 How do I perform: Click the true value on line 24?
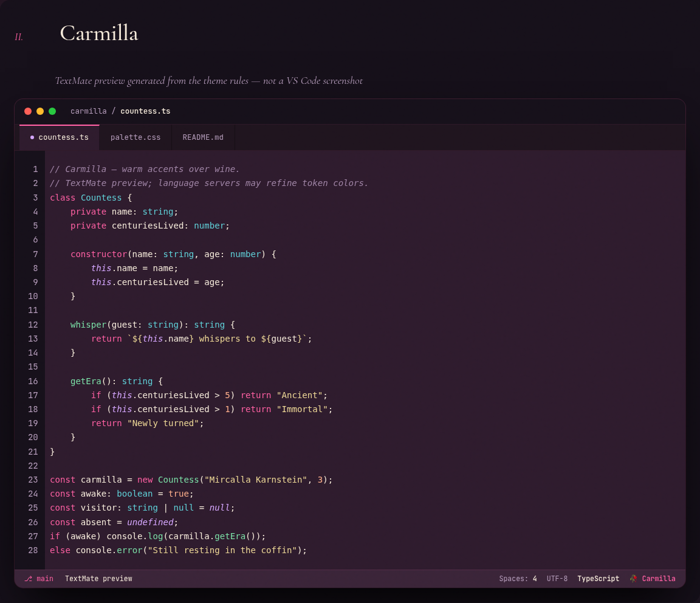point(179,494)
